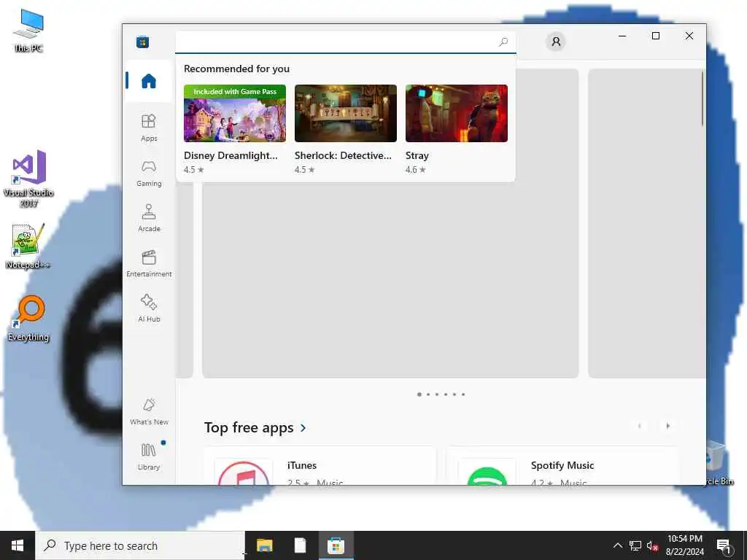Open the What's New page
This screenshot has height=560, width=747.
[x=149, y=411]
